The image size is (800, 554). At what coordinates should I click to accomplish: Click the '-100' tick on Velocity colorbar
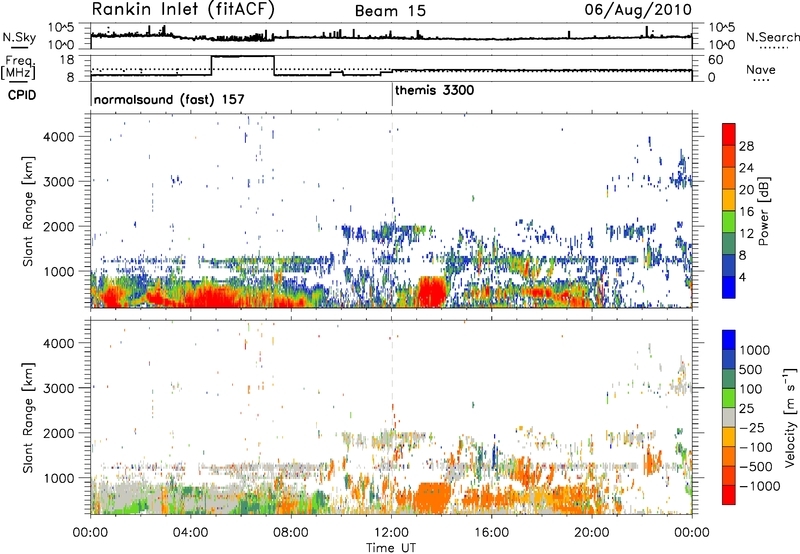[x=756, y=447]
